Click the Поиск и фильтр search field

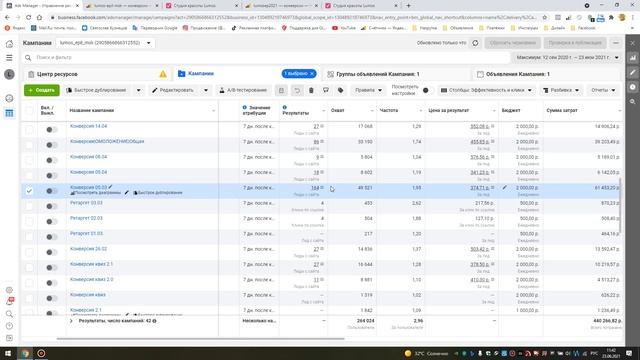click(265, 58)
